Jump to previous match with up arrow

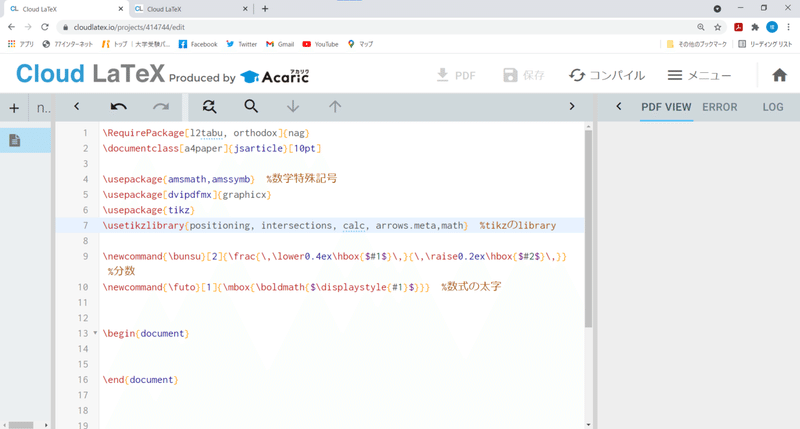click(x=335, y=106)
